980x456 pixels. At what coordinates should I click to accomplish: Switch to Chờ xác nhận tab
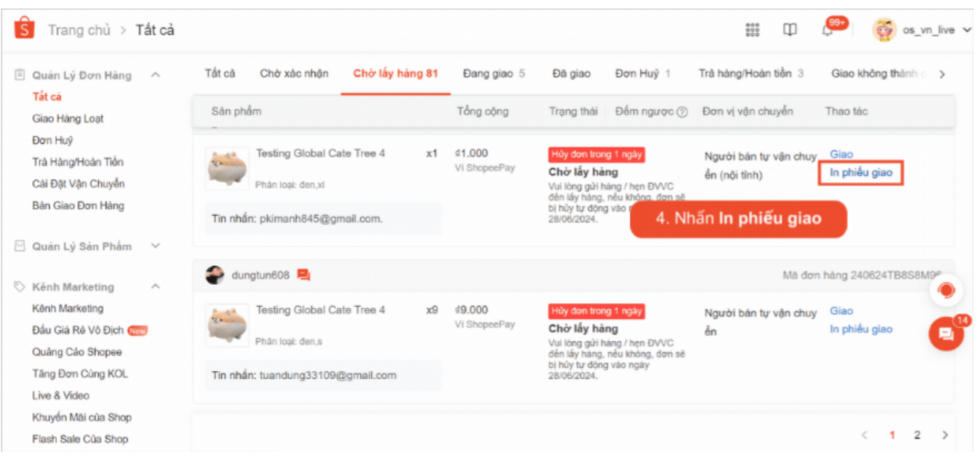(x=294, y=74)
